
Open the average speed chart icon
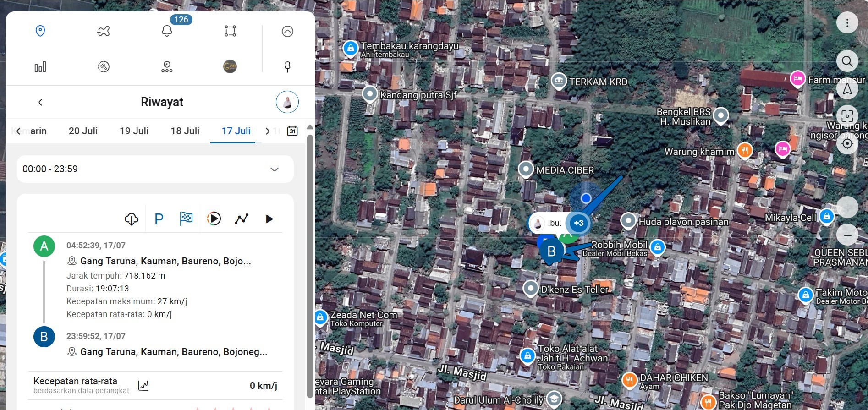[x=143, y=386]
